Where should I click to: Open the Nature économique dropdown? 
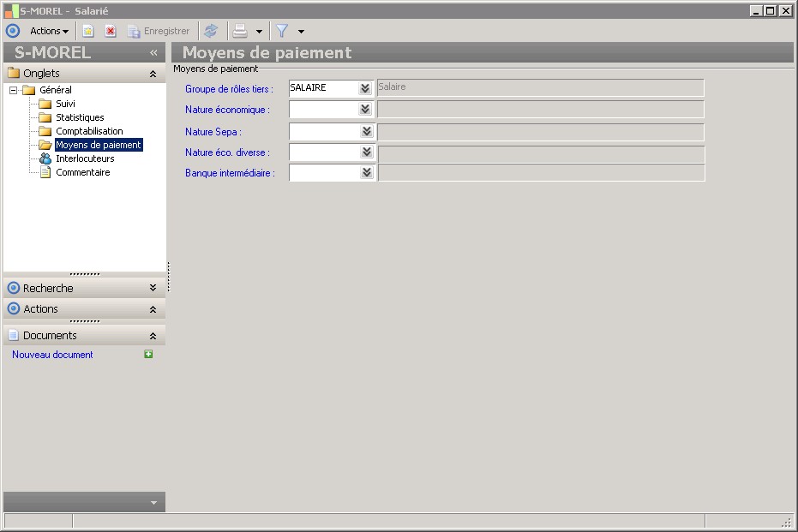365,109
